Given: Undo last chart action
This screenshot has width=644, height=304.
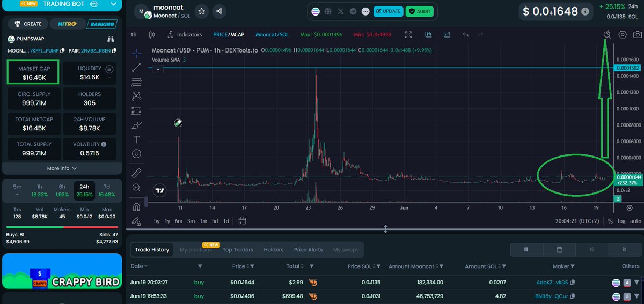Looking at the screenshot, I should pos(465,34).
